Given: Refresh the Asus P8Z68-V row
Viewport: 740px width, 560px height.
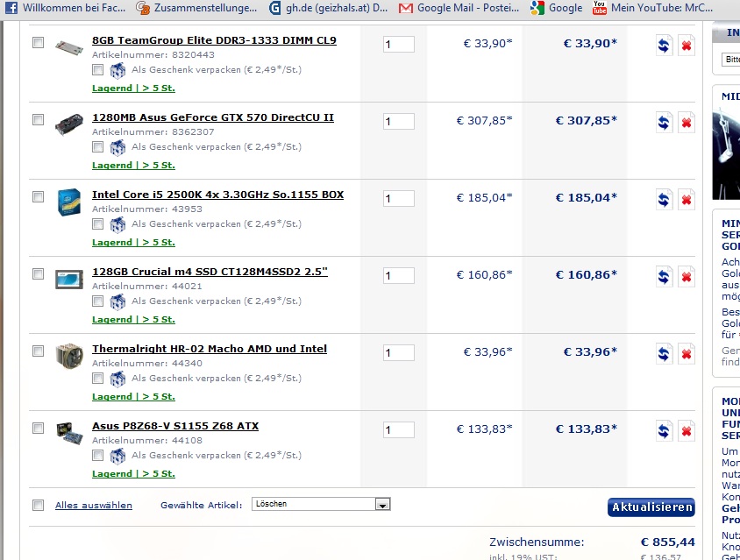Looking at the screenshot, I should 664,431.
